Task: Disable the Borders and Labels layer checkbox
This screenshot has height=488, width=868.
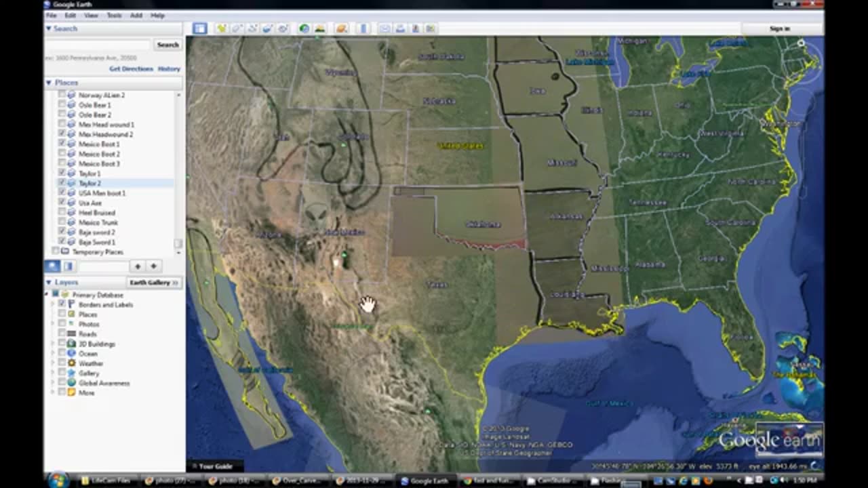Action: coord(62,305)
